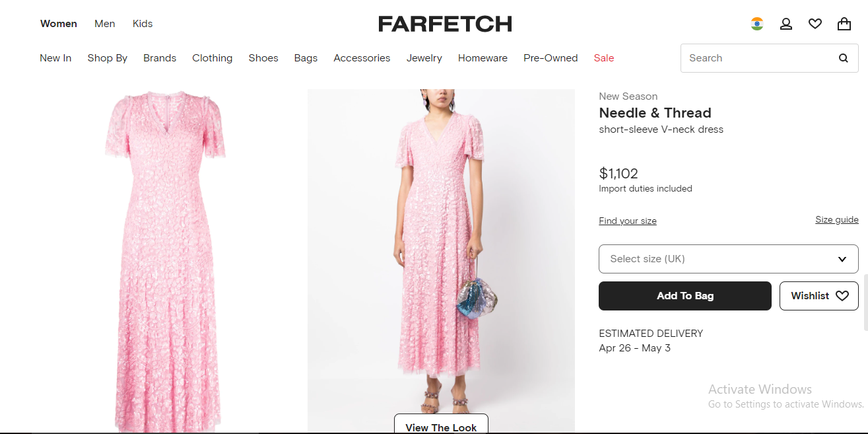The height and width of the screenshot is (434, 868).
Task: Open the Clothing menu
Action: (x=212, y=58)
